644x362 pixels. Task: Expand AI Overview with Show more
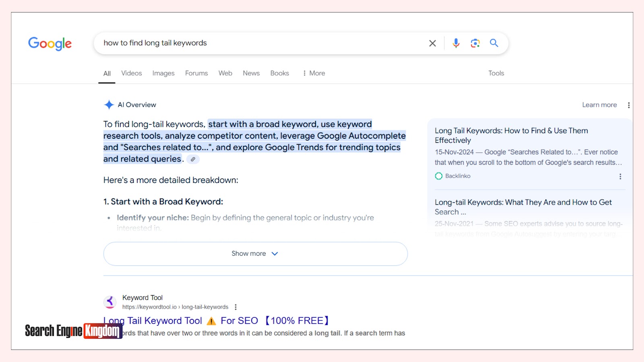(256, 254)
